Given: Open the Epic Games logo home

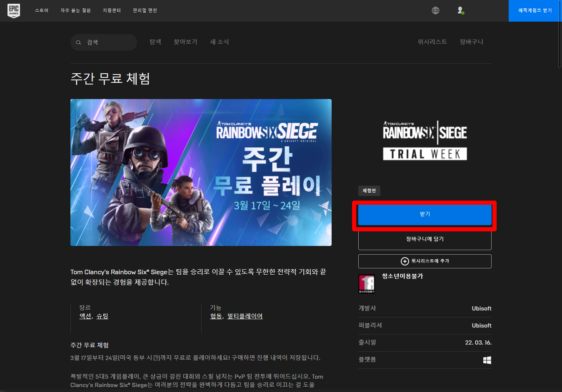Looking at the screenshot, I should point(14,11).
